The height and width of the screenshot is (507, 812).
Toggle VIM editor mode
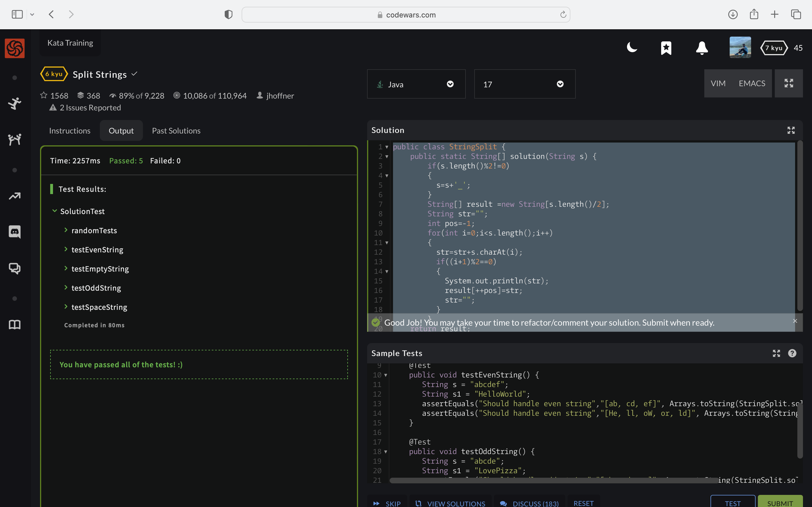pos(718,83)
